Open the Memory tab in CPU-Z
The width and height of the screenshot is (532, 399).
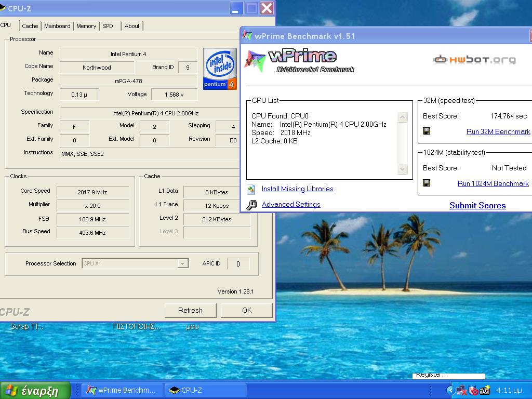click(x=86, y=26)
